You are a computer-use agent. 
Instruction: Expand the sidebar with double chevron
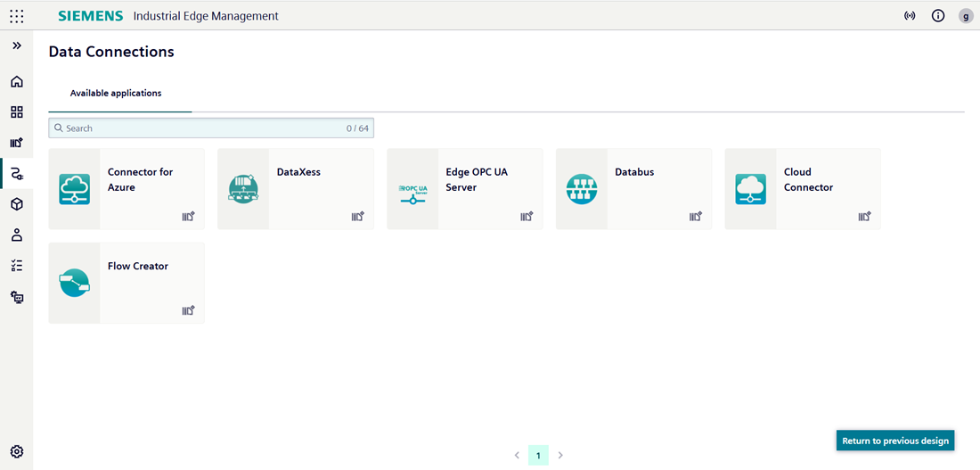pyautogui.click(x=17, y=45)
